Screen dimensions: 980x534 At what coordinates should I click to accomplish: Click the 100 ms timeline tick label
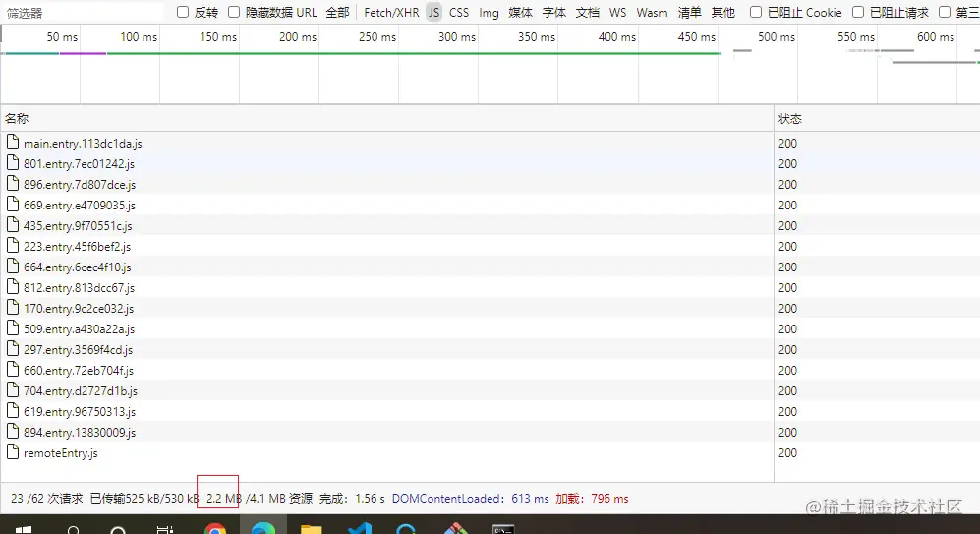click(x=139, y=37)
